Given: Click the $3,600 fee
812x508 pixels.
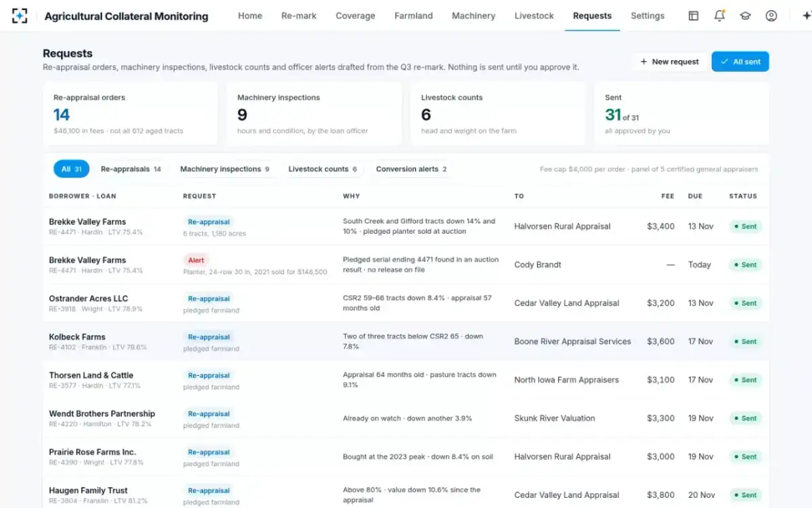Looking at the screenshot, I should (x=660, y=341).
